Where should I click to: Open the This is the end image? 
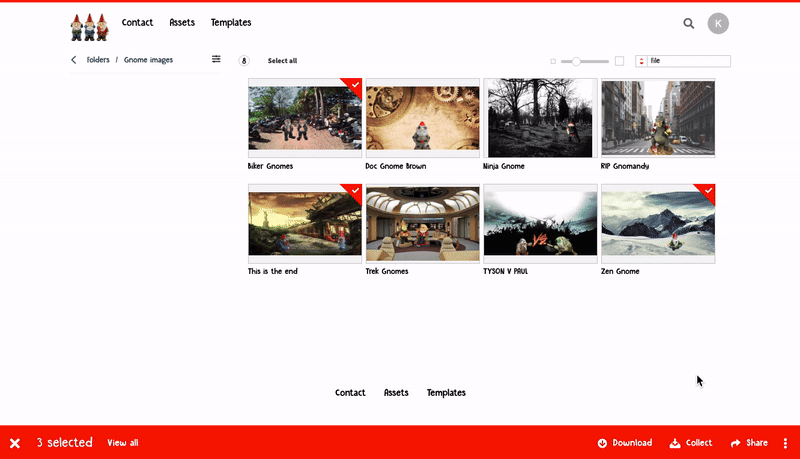(305, 224)
